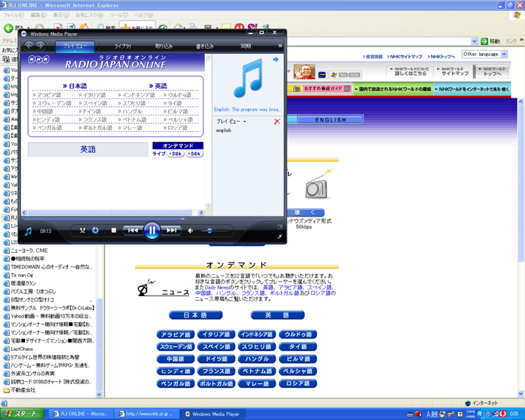This screenshot has height=420, width=525.
Task: Skip to previous track in Media Player
Action: tap(133, 230)
